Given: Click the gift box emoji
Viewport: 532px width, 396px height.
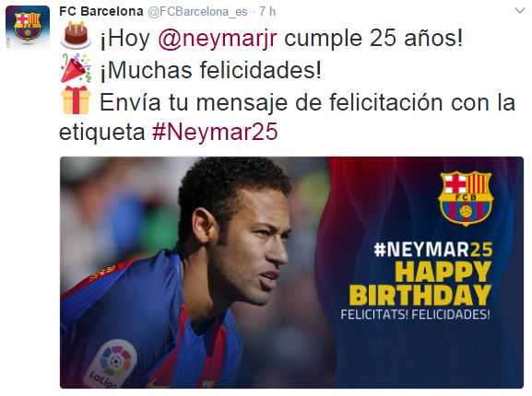Looking at the screenshot, I should click(x=76, y=100).
